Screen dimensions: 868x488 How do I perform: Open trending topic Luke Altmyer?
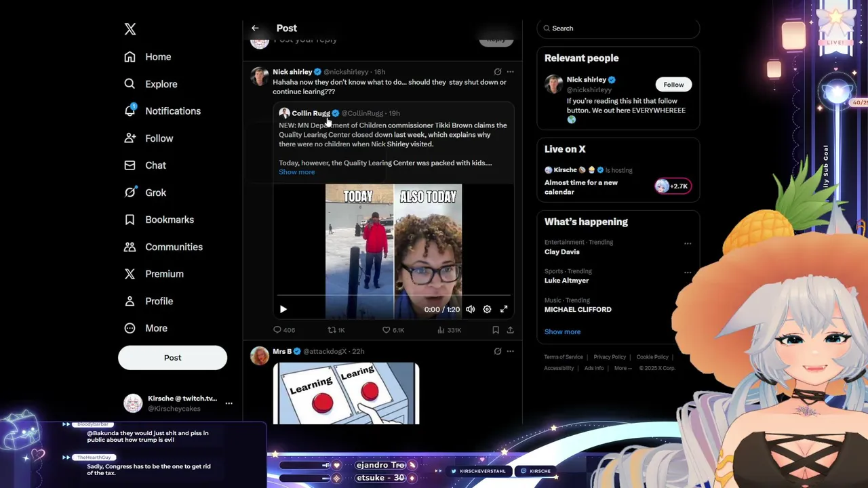point(566,281)
